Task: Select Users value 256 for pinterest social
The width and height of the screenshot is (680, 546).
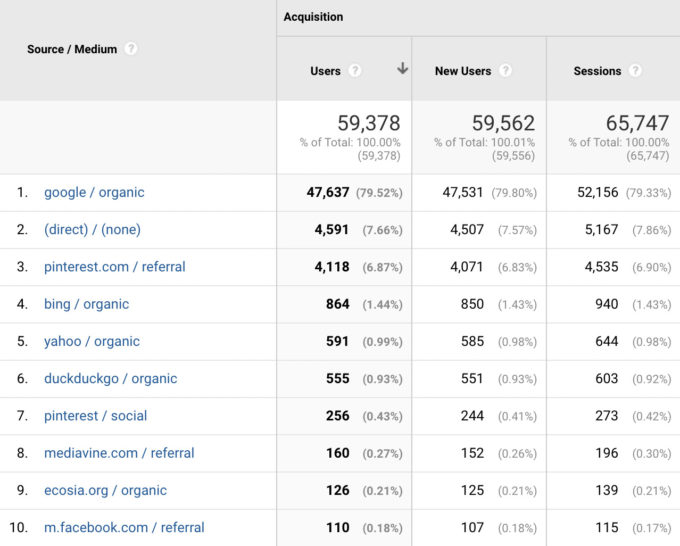Action: tap(337, 416)
